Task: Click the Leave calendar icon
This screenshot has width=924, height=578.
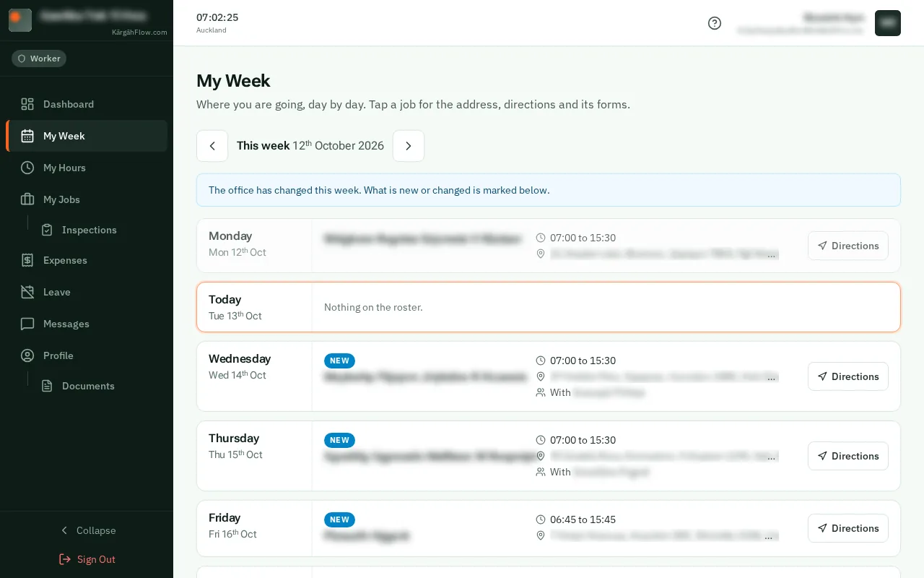Action: tap(27, 292)
